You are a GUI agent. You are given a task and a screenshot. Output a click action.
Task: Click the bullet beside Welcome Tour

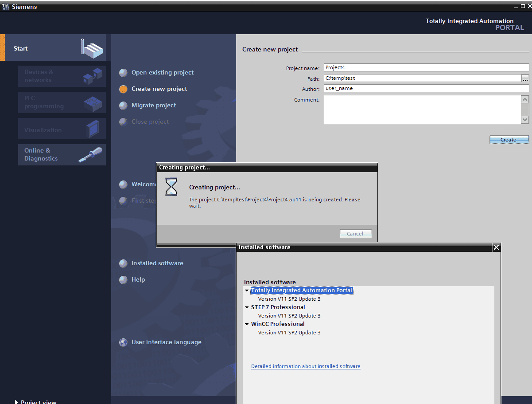tap(123, 184)
